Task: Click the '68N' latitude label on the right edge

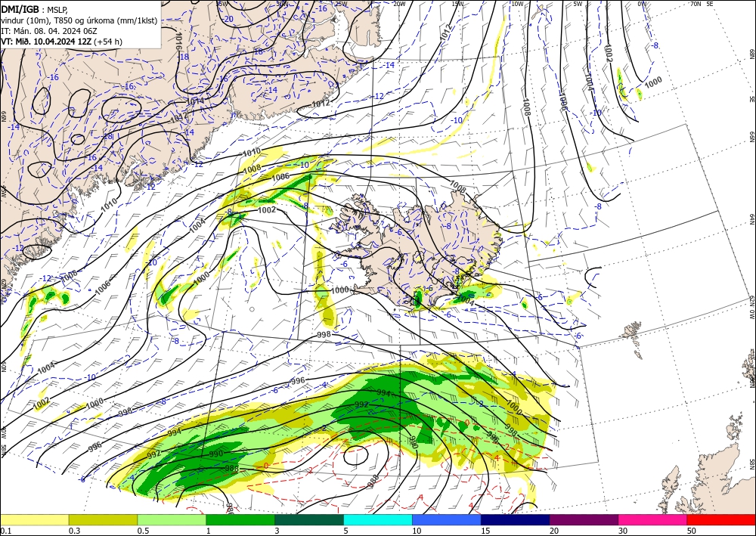Action: [751, 54]
